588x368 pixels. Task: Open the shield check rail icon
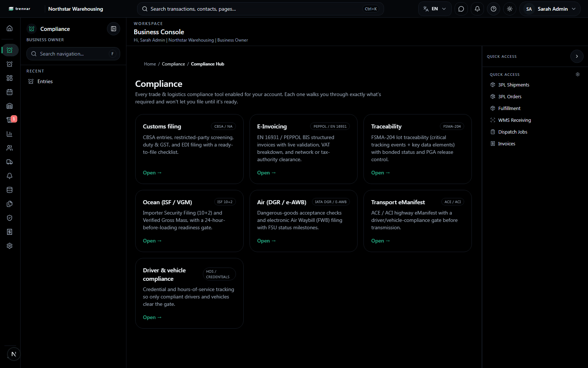(x=10, y=218)
